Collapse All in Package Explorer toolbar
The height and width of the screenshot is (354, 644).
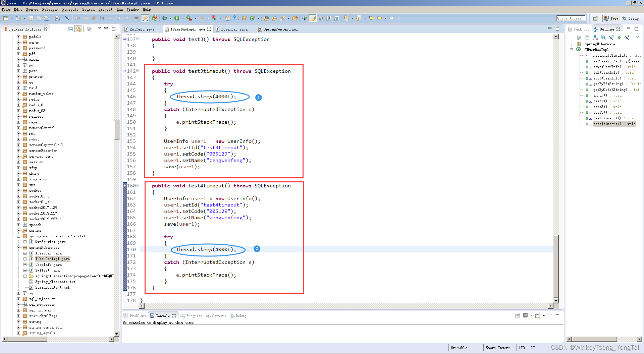click(71, 29)
